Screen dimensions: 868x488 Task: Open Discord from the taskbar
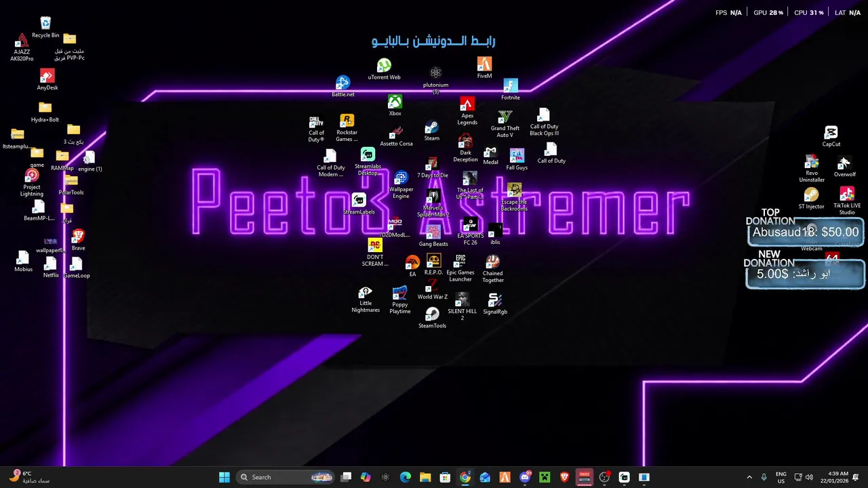(x=525, y=477)
